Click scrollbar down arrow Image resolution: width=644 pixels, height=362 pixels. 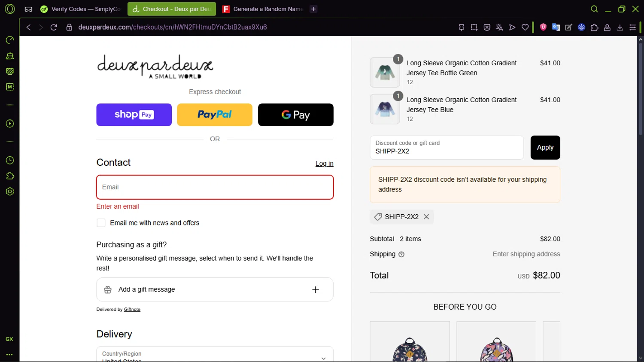click(641, 358)
